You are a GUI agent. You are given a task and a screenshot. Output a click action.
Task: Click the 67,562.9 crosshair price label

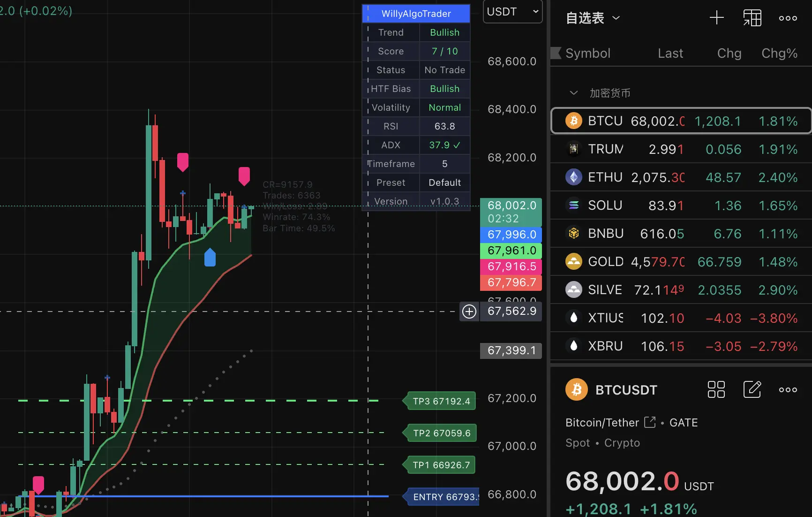click(x=511, y=311)
